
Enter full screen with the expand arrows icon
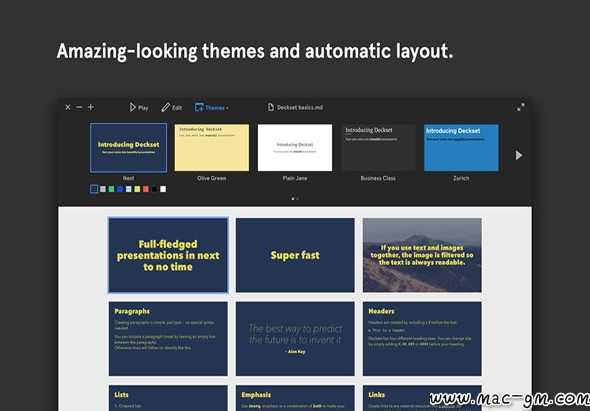(x=521, y=107)
